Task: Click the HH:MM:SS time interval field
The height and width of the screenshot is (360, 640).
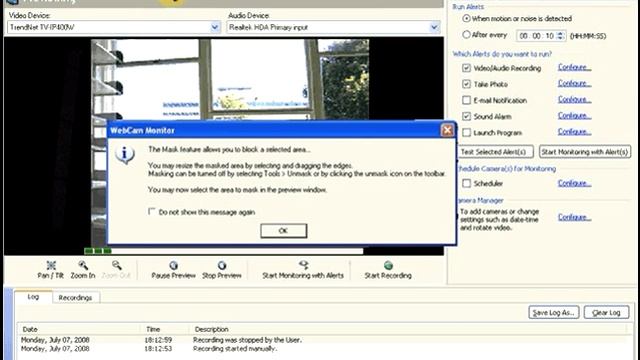Action: point(541,36)
